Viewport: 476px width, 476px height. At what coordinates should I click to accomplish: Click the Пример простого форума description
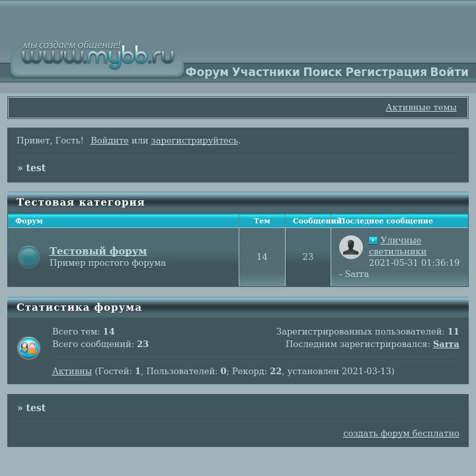coord(108,263)
